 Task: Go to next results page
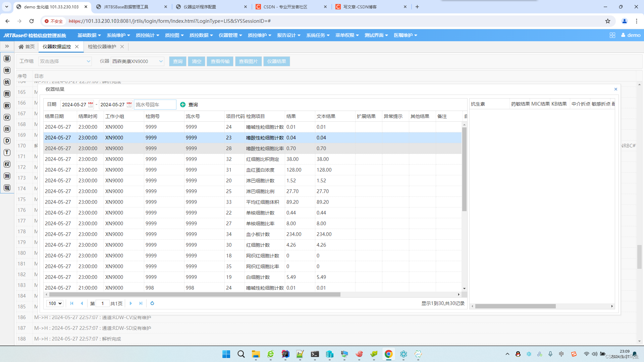point(131,303)
